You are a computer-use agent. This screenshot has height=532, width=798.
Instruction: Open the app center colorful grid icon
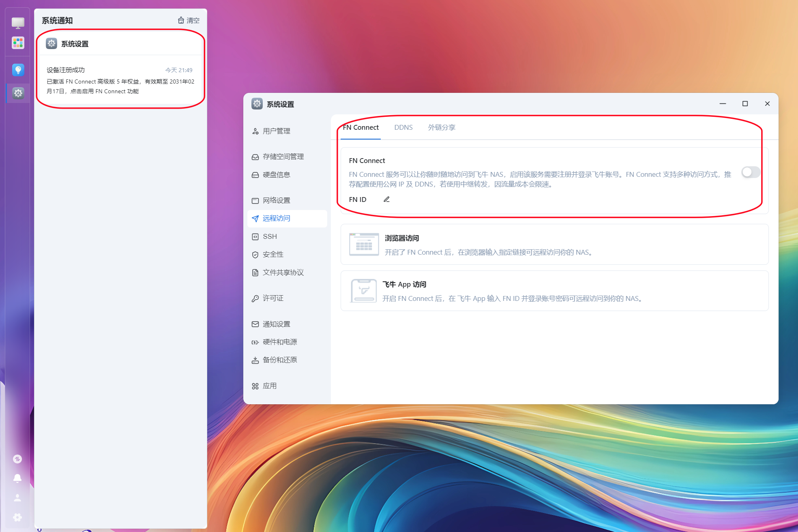[x=18, y=43]
